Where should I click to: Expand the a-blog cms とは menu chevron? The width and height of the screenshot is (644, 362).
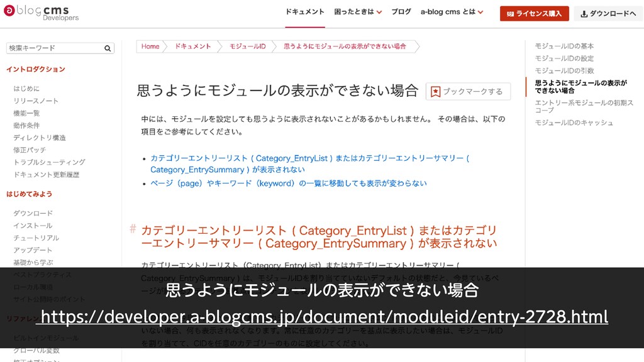(480, 13)
